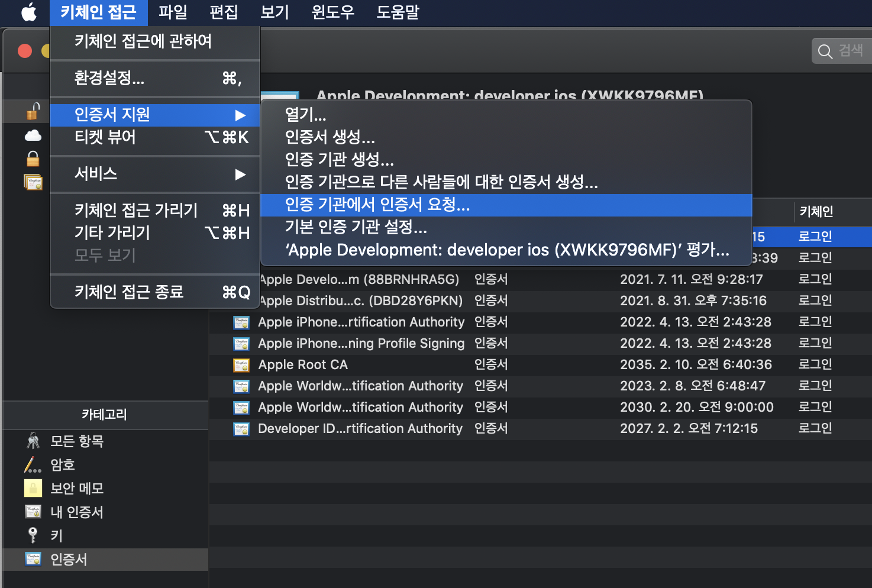Image resolution: width=872 pixels, height=588 pixels.
Task: Select 인증 기관에서 인증서 요청...
Action: click(x=506, y=205)
